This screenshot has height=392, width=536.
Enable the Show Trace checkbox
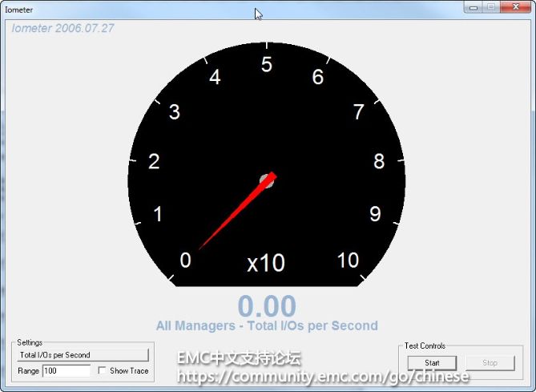click(102, 371)
